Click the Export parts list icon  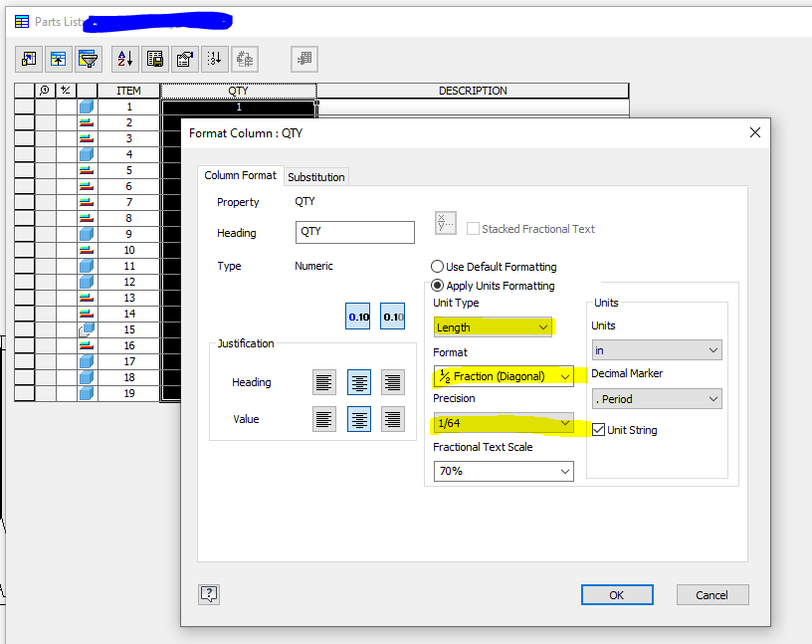155,59
